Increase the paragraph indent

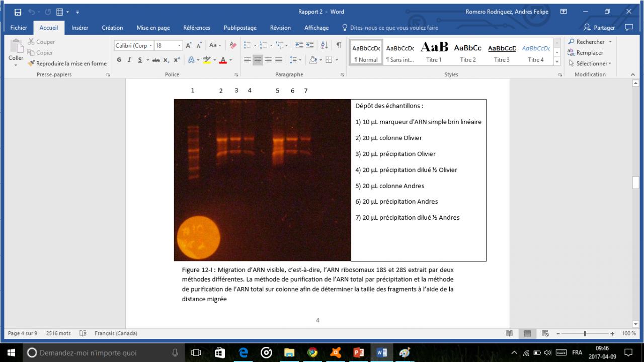[309, 45]
